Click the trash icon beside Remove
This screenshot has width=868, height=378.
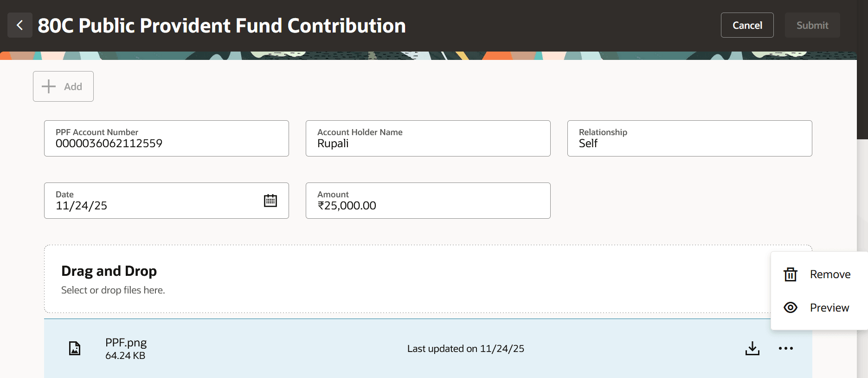click(790, 274)
